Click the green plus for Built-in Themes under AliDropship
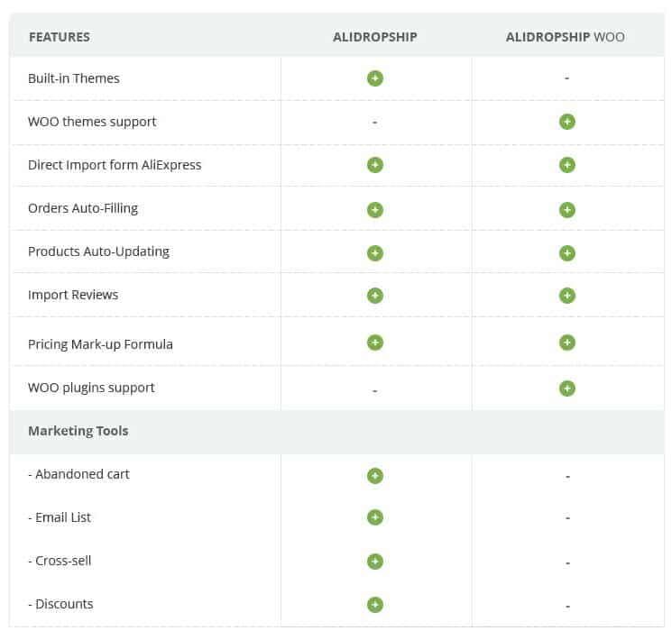Image resolution: width=672 pixels, height=640 pixels. 375,78
